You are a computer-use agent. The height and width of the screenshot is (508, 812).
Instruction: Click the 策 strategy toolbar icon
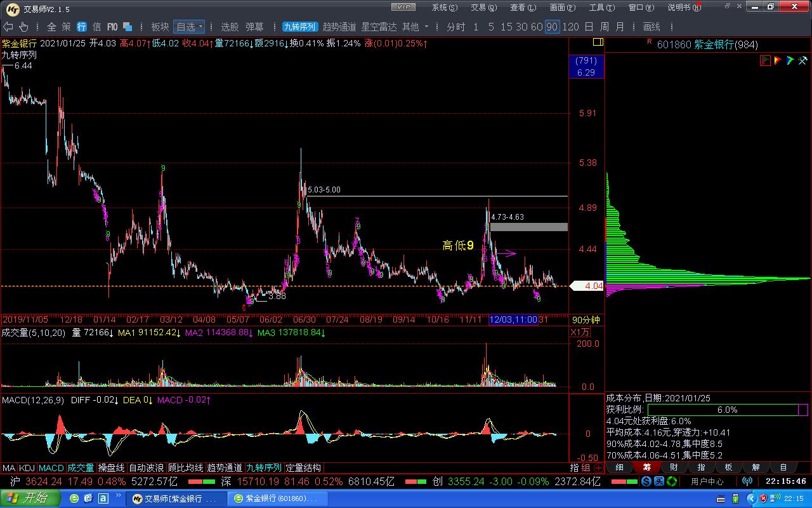coord(67,27)
